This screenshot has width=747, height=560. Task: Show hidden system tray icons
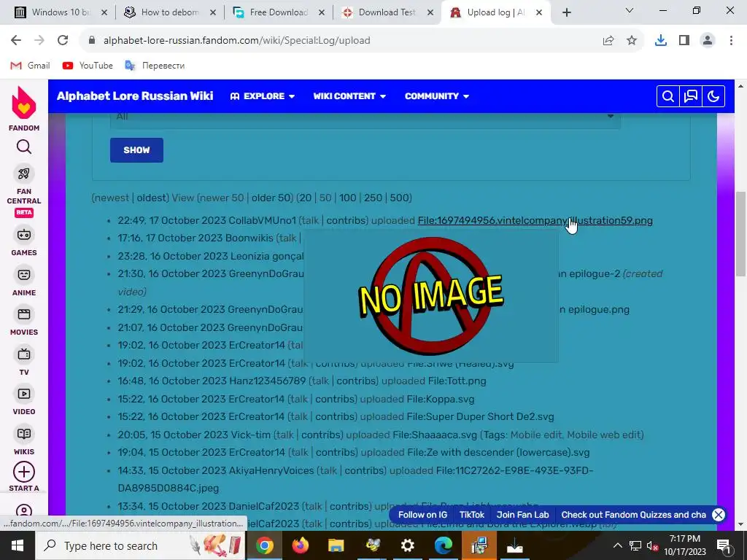point(617,545)
